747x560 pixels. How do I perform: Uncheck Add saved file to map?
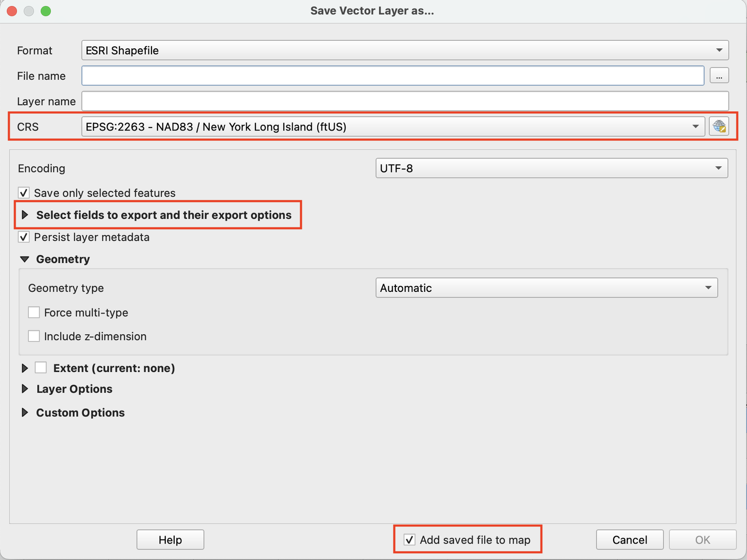click(409, 540)
